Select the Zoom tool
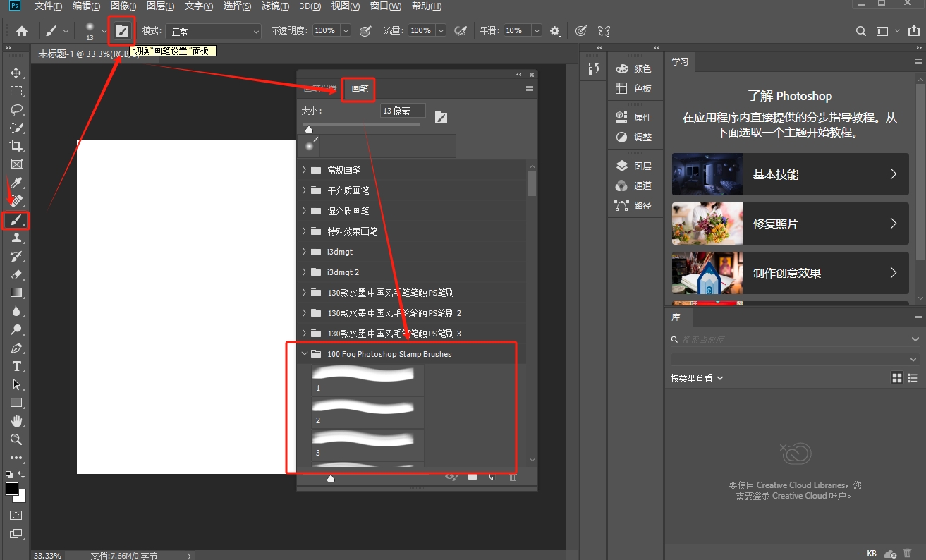 point(16,439)
